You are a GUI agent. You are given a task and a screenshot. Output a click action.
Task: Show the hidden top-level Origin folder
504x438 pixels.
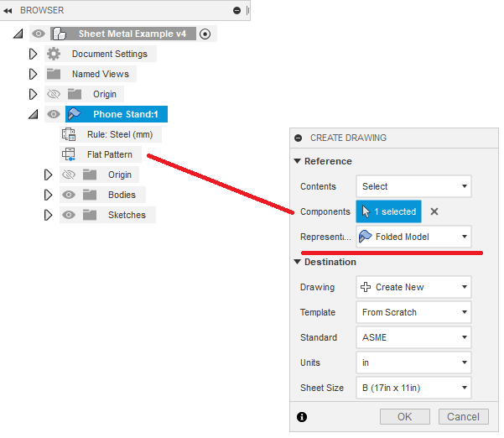click(x=54, y=94)
